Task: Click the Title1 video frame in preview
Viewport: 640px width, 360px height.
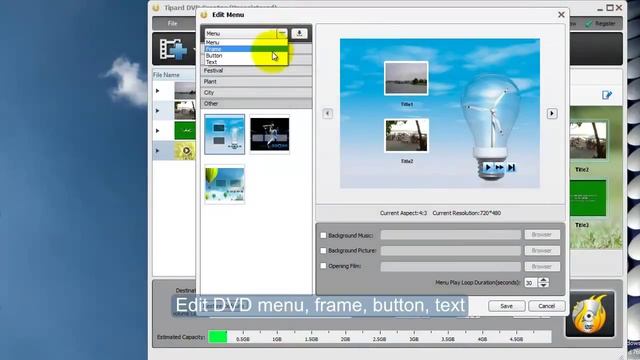Action: click(406, 78)
